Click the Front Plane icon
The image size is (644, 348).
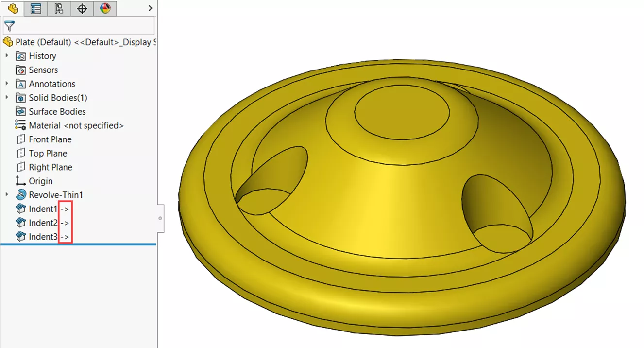[20, 139]
